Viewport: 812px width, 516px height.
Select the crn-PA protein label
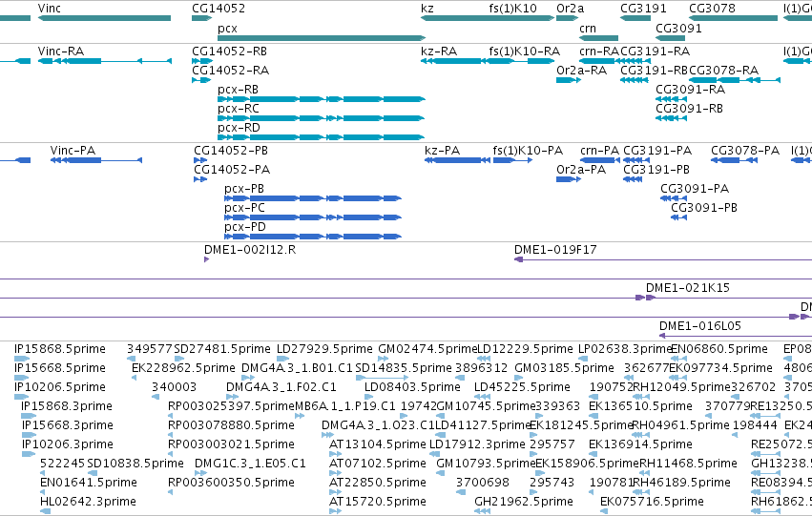(599, 151)
